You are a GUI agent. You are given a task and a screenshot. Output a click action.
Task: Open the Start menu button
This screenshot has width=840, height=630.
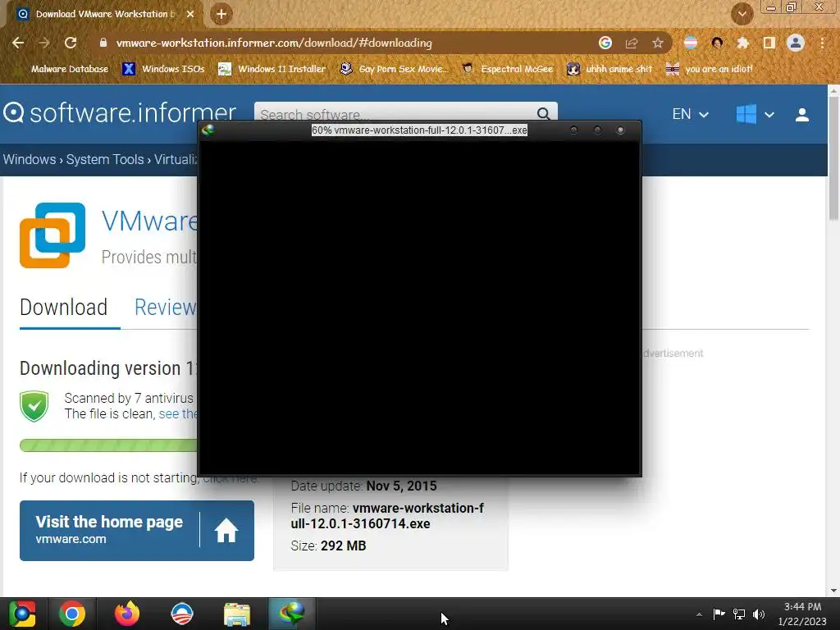[x=22, y=614]
